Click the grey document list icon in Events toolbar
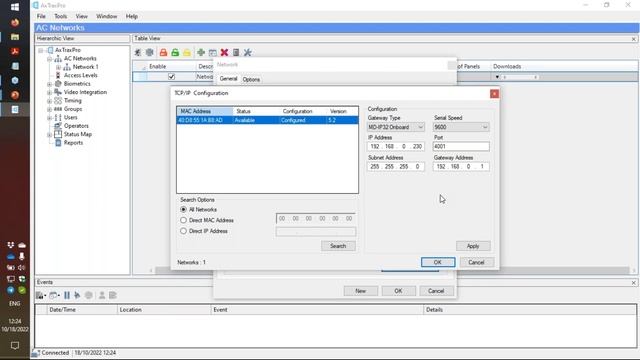This screenshot has height=360, width=640. [113, 295]
